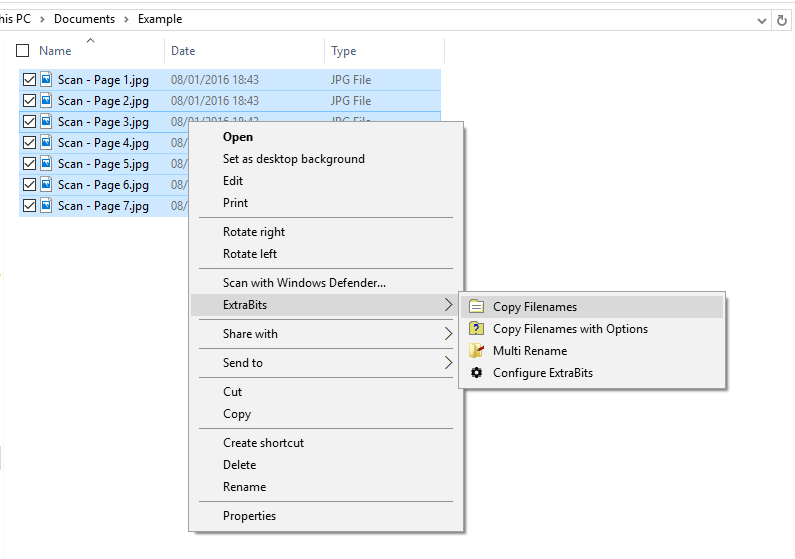Uncheck the Scan - Page 5.jpg checkbox

pos(29,164)
